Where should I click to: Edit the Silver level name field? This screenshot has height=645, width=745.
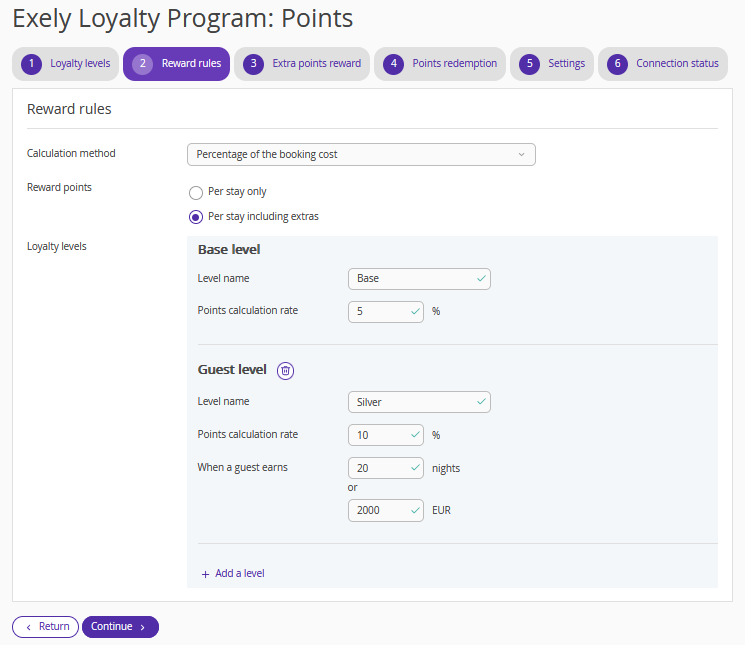point(419,402)
